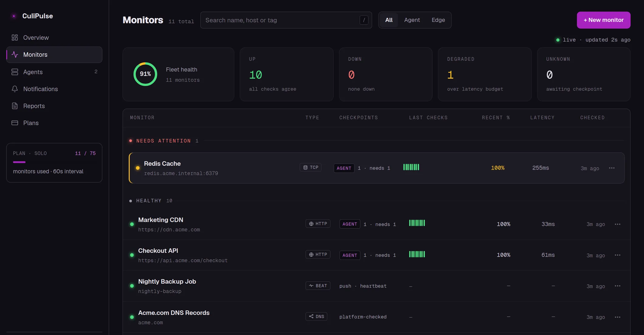Image resolution: width=644 pixels, height=335 pixels.
Task: Click Redis Cache last checks bar chart
Action: coord(411,167)
